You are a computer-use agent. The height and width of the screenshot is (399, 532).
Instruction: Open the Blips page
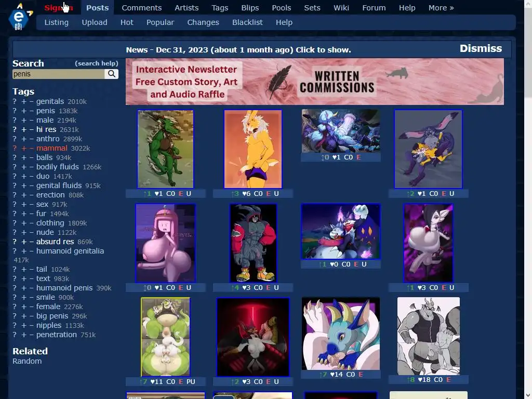click(x=250, y=8)
